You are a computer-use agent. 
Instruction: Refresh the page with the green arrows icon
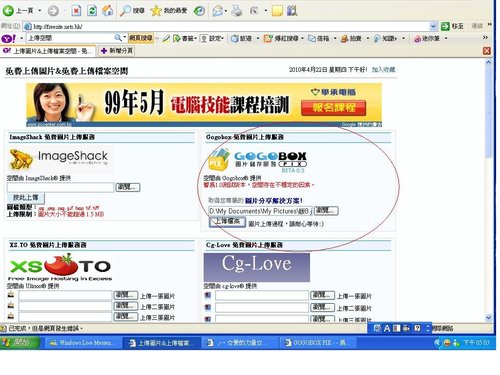tap(92, 11)
